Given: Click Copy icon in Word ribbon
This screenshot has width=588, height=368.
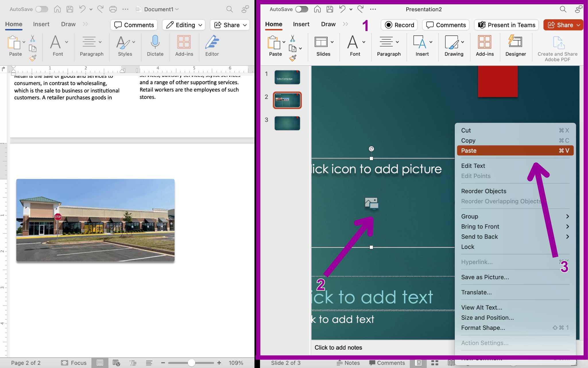Looking at the screenshot, I should (x=32, y=48).
